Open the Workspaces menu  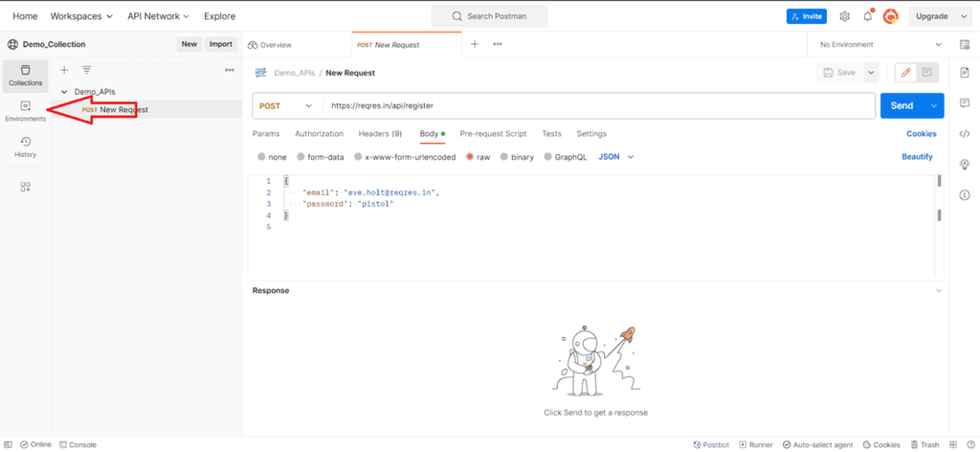pos(81,16)
